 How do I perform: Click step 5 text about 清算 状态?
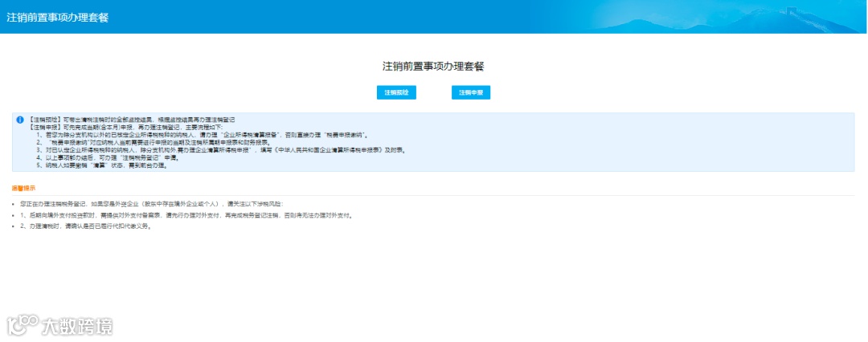[x=102, y=165]
